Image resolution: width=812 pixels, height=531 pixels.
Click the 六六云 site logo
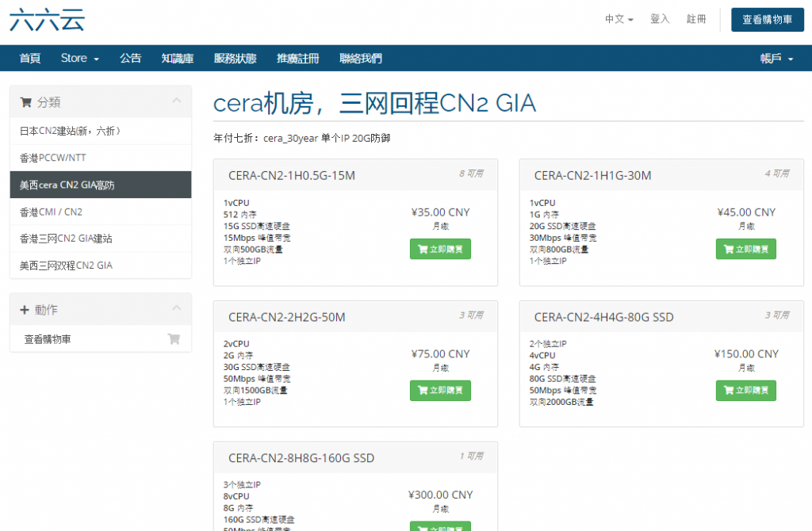pyautogui.click(x=46, y=20)
